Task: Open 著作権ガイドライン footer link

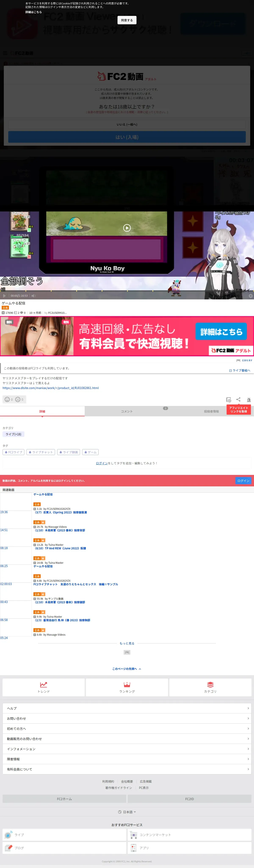Action: pyautogui.click(x=118, y=788)
